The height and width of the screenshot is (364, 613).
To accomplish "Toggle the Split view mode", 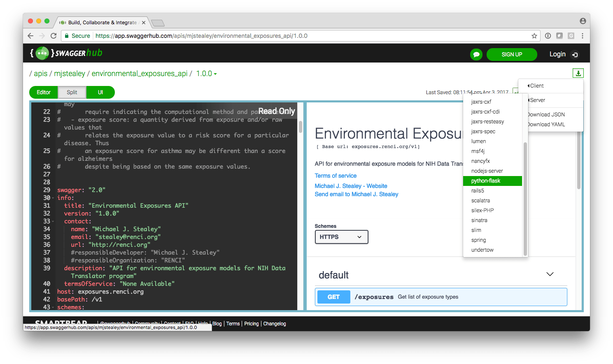I will pyautogui.click(x=72, y=92).
